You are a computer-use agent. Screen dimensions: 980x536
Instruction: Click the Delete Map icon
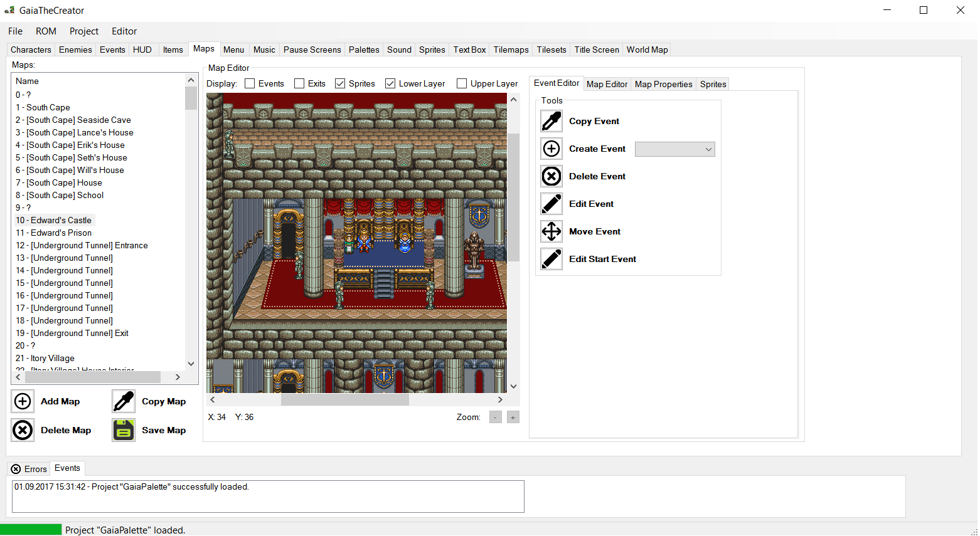23,430
